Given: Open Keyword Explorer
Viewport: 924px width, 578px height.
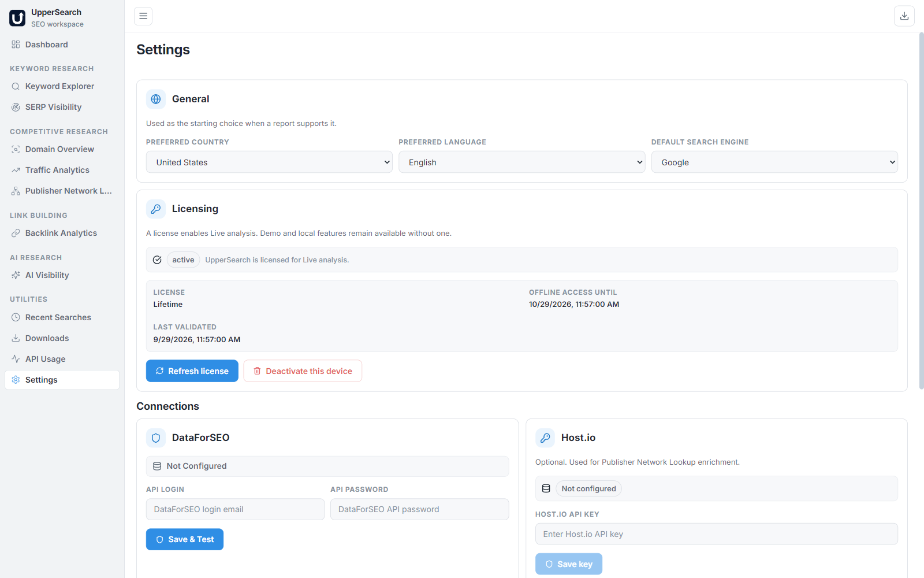Looking at the screenshot, I should (x=62, y=86).
